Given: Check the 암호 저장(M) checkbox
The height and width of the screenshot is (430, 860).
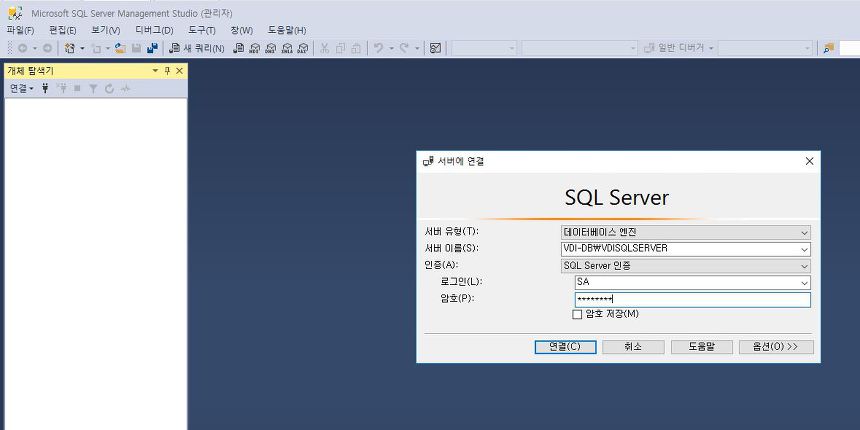Looking at the screenshot, I should pyautogui.click(x=577, y=315).
